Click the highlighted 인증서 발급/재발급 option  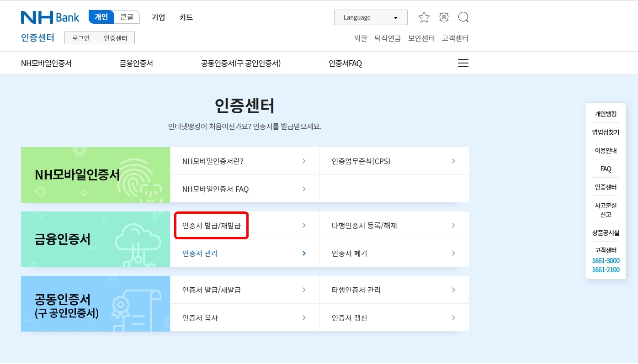coord(211,225)
